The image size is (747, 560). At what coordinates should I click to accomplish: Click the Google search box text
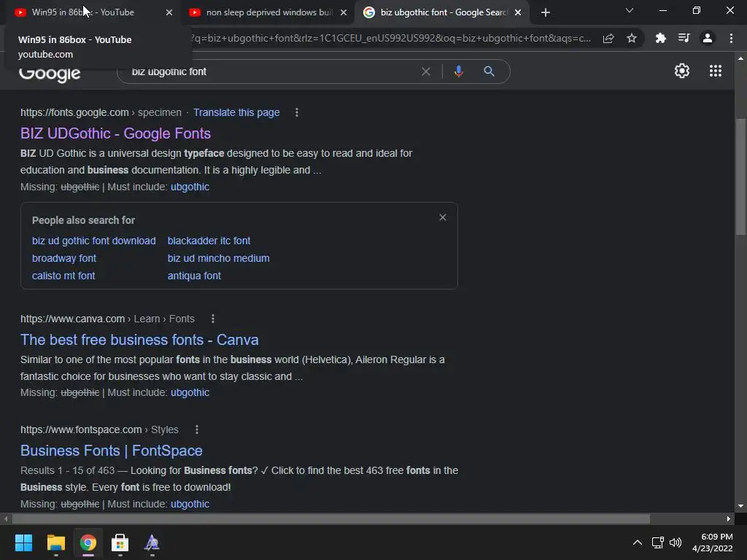(x=169, y=72)
